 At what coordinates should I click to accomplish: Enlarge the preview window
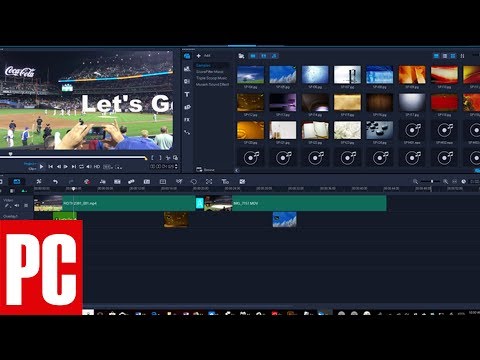tap(175, 158)
